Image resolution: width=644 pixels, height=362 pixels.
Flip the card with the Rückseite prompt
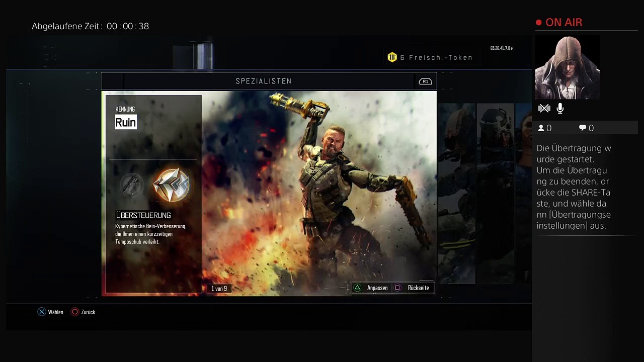(412, 288)
